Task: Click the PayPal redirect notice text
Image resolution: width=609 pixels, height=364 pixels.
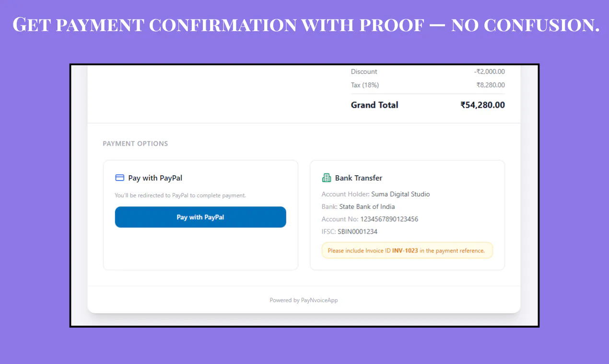Action: tap(180, 195)
